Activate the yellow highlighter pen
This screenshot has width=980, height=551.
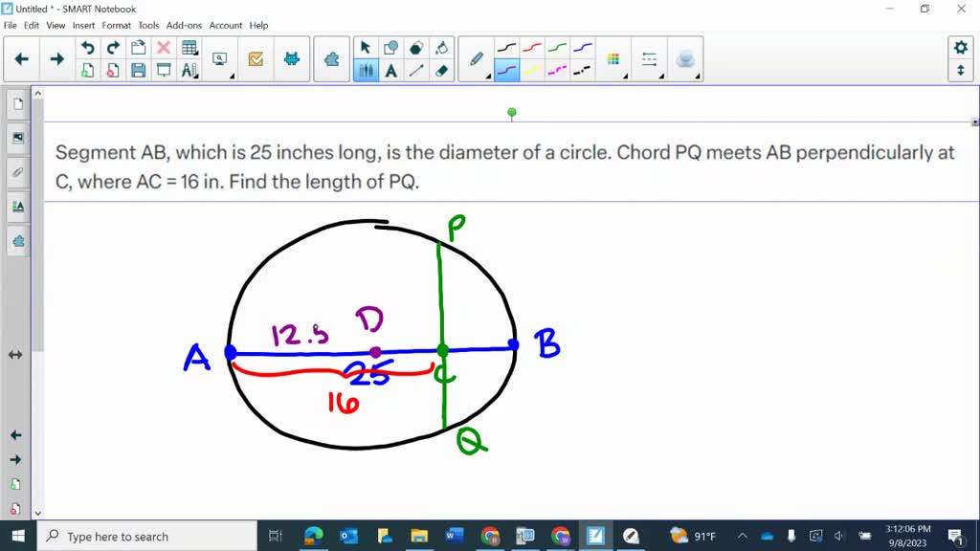[x=532, y=72]
